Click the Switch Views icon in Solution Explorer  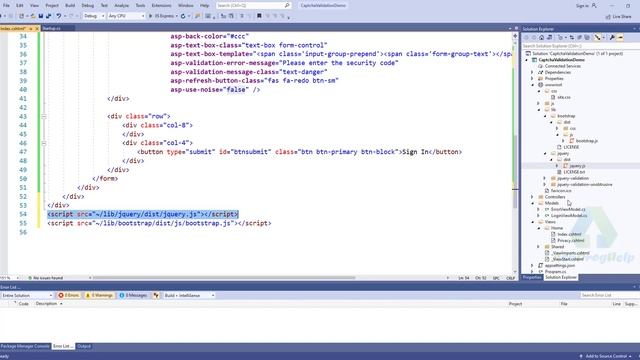[549, 38]
